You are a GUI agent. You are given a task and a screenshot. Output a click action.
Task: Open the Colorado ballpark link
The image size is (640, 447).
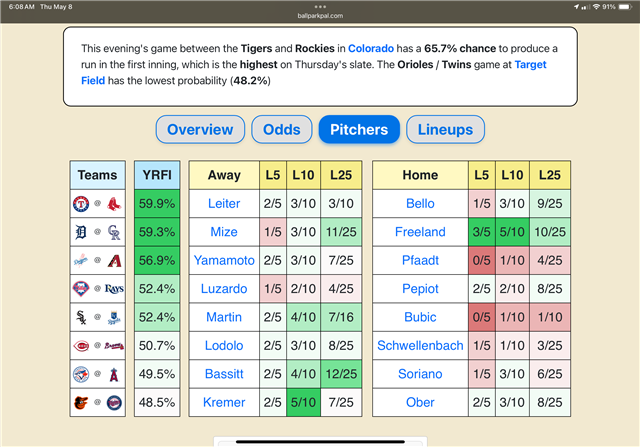[371, 48]
